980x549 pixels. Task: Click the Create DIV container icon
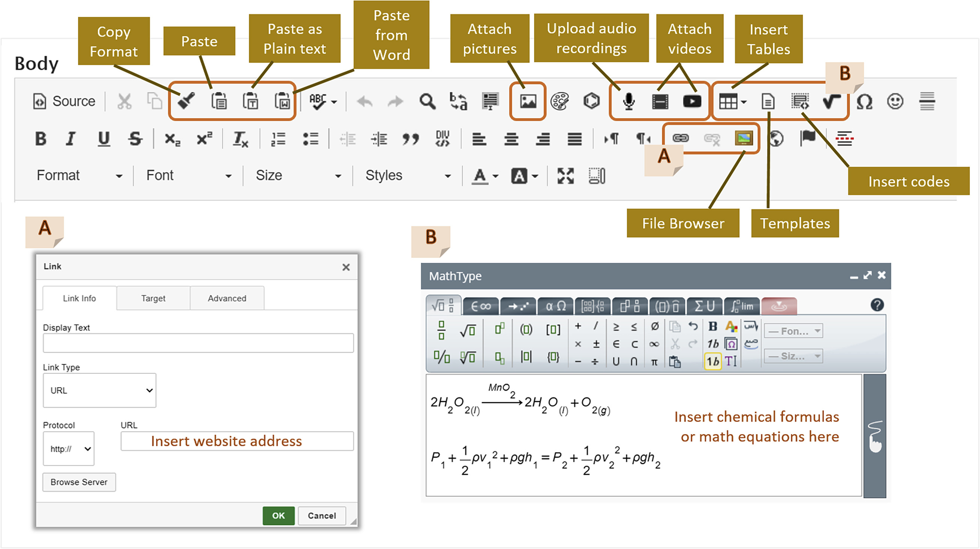point(443,139)
